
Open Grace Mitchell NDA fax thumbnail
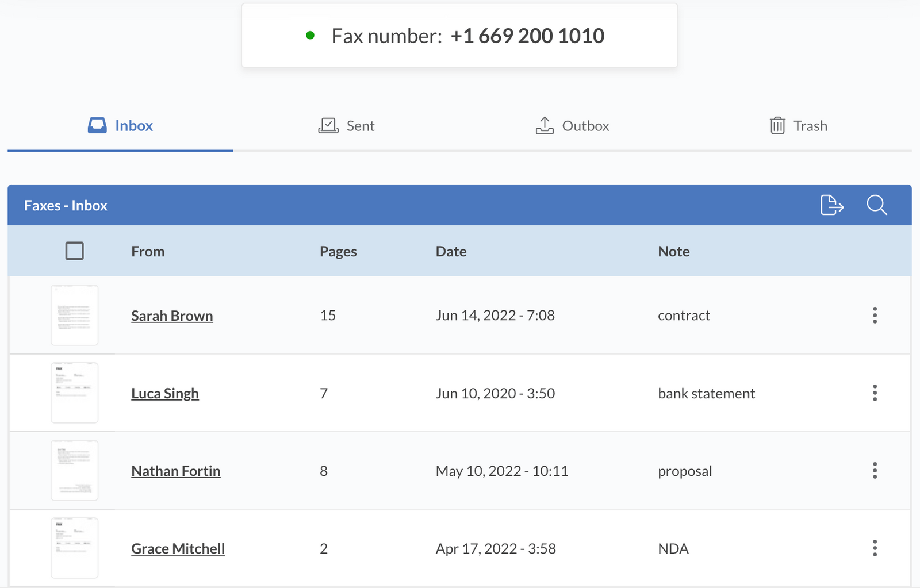[75, 548]
